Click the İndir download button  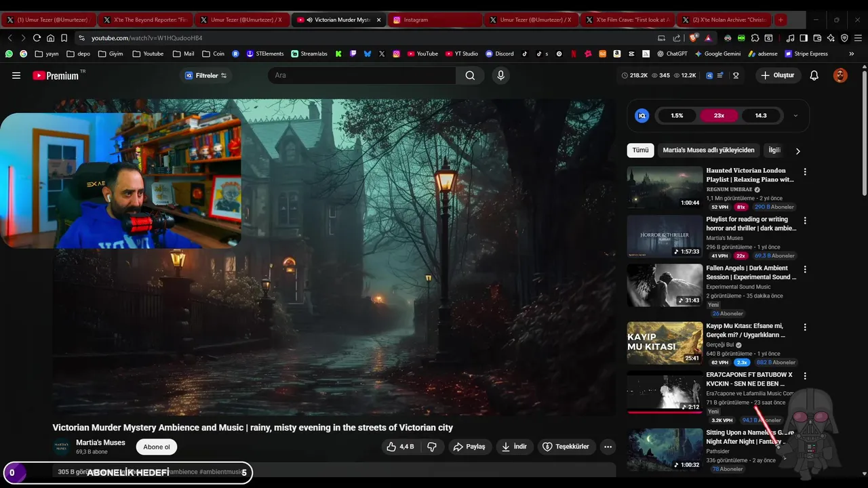click(x=514, y=447)
